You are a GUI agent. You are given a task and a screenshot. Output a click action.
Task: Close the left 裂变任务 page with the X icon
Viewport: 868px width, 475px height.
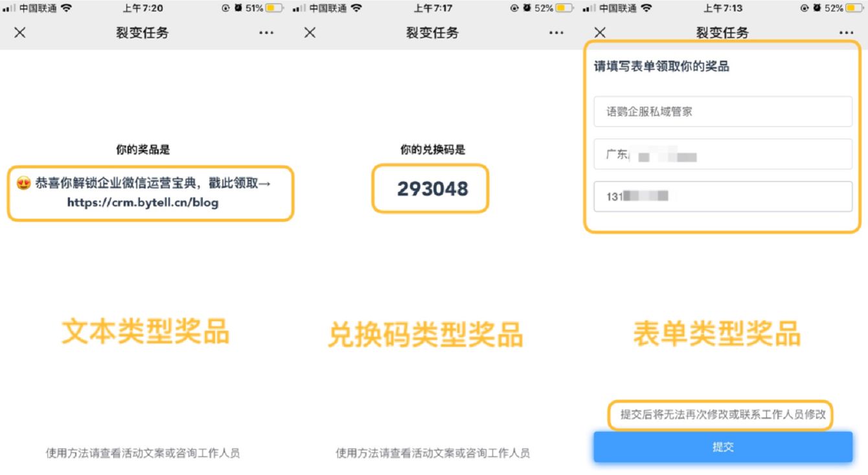pyautogui.click(x=19, y=32)
